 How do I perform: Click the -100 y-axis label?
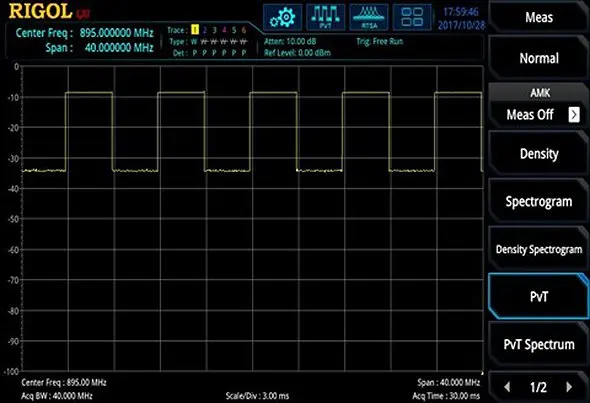pyautogui.click(x=11, y=372)
